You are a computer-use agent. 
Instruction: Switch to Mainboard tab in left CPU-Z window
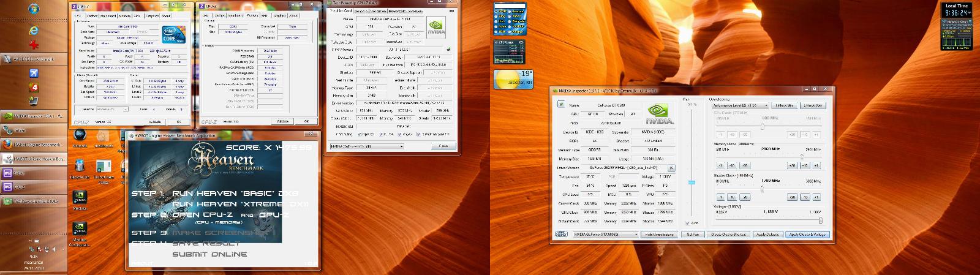point(108,16)
